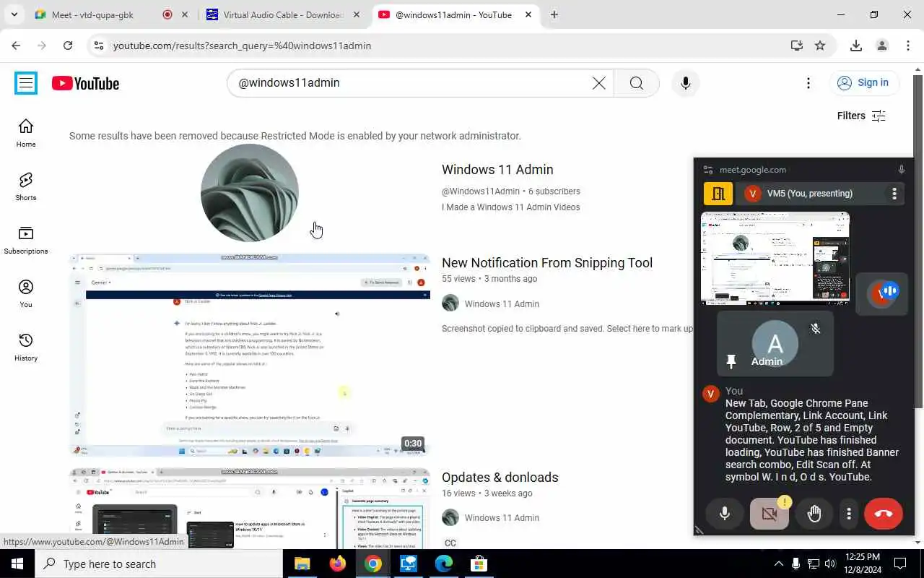The image size is (924, 578).
Task: Open channel name under Snipping Tool video
Action: pyautogui.click(x=502, y=304)
